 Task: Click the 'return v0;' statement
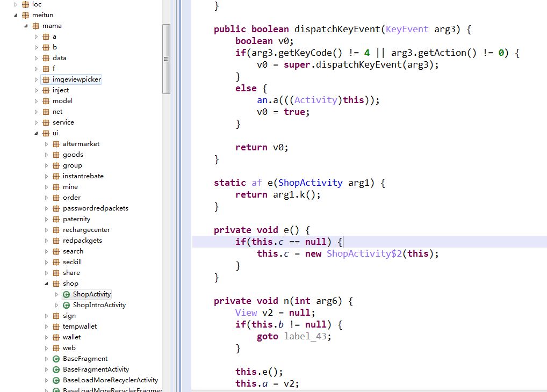pos(262,148)
